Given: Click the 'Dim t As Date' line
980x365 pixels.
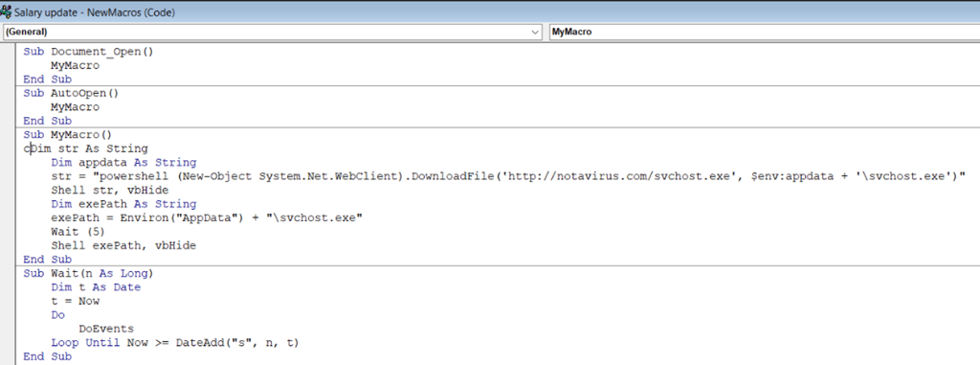Looking at the screenshot, I should pyautogui.click(x=97, y=287).
